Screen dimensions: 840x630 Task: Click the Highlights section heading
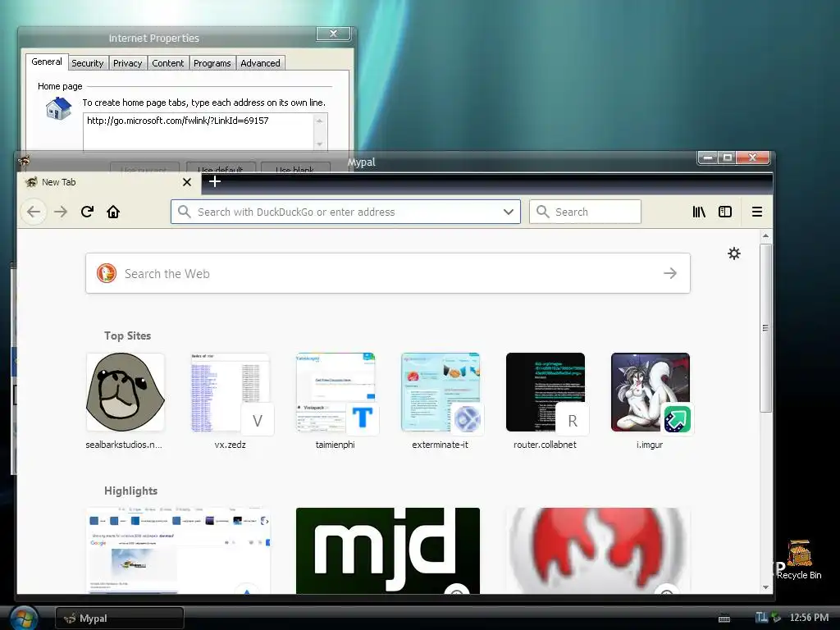pos(130,491)
